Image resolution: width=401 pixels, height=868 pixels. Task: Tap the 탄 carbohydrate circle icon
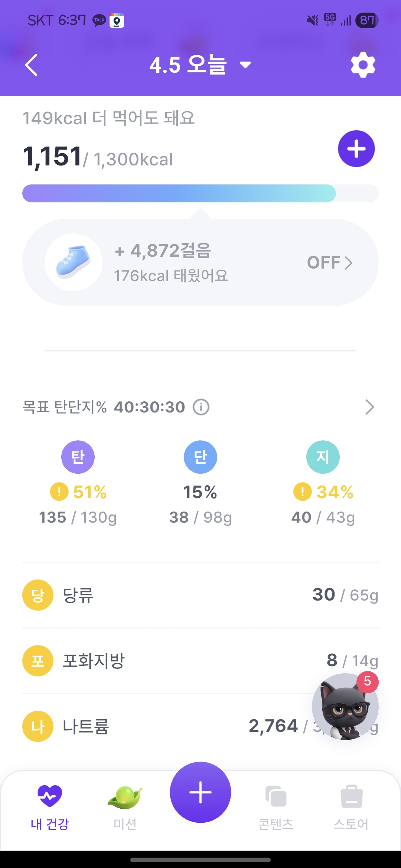point(78,457)
